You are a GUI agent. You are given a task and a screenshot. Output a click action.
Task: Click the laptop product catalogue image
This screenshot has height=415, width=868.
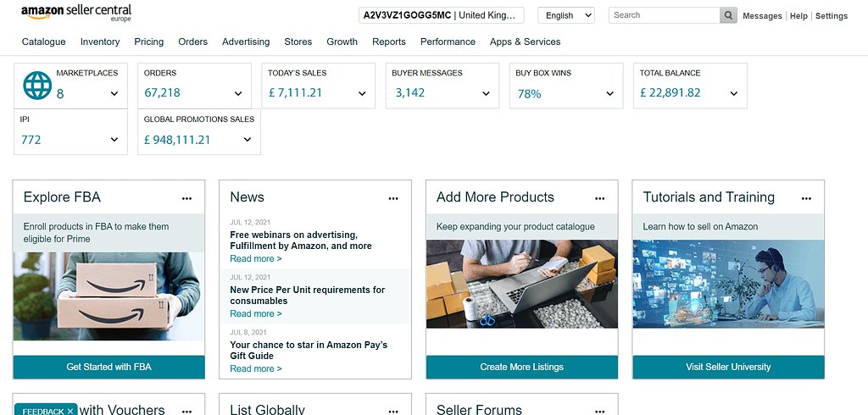[x=522, y=284]
